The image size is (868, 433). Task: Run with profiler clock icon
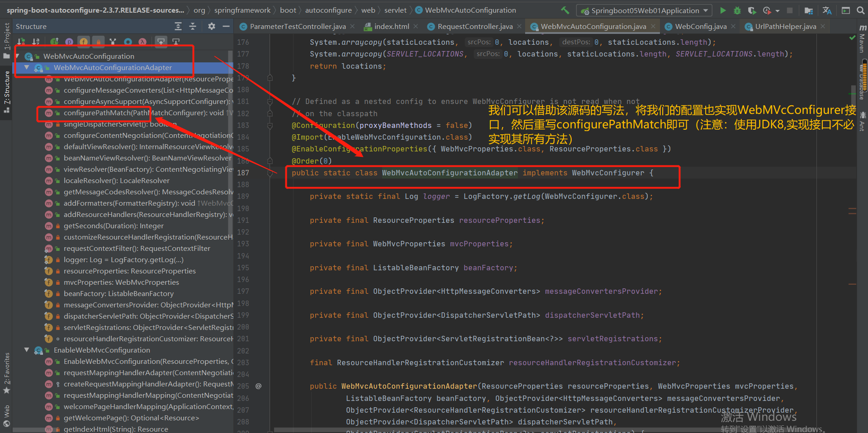click(x=767, y=10)
